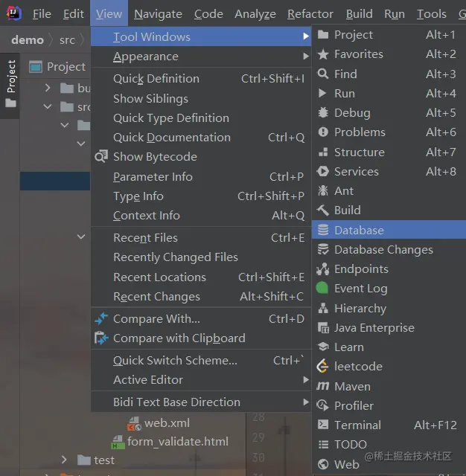Viewport: 466px width, 476px height.
Task: Open the Navigate menu
Action: click(158, 14)
